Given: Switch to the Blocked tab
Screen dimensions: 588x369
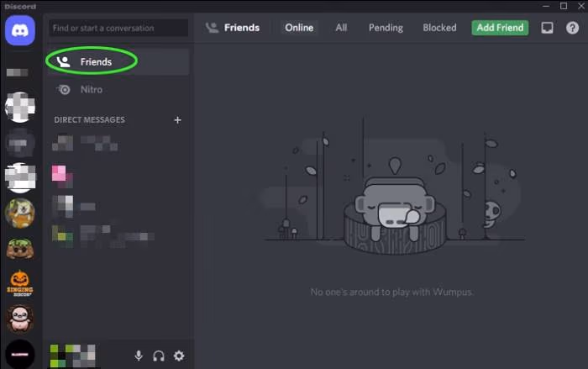Looking at the screenshot, I should pyautogui.click(x=439, y=28).
